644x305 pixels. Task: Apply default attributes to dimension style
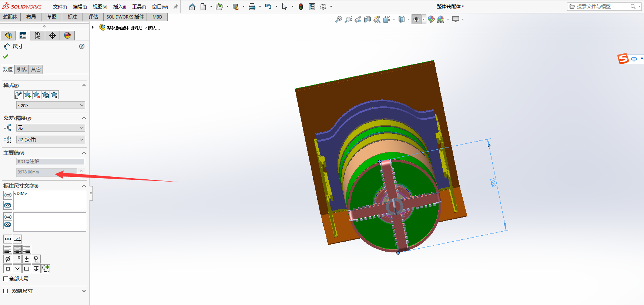tap(19, 95)
